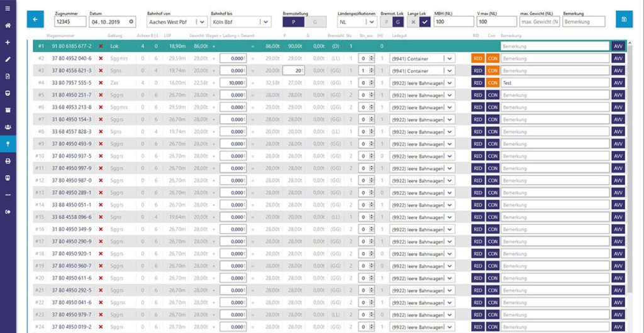Open Ladegut dropdown for wagon #2

448,58
